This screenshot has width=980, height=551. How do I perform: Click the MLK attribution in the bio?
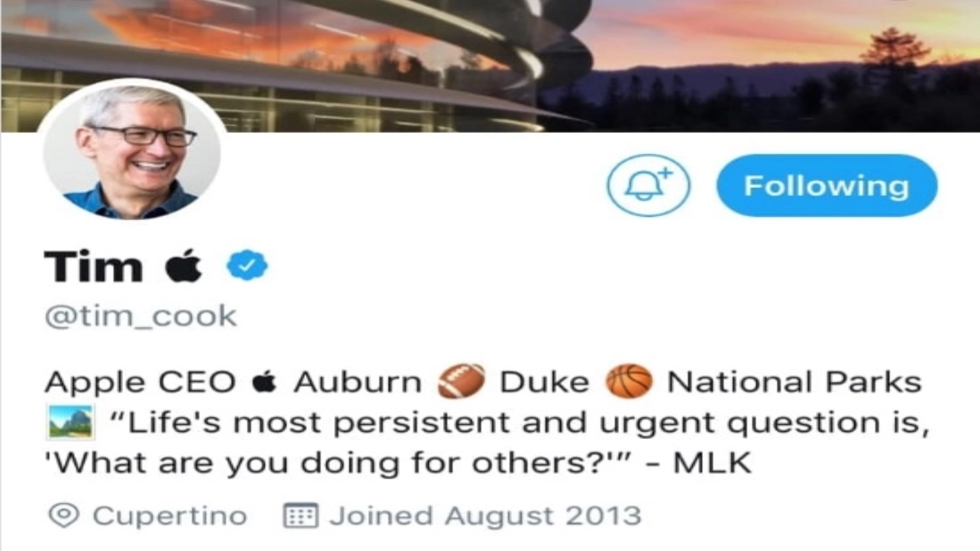pos(712,463)
